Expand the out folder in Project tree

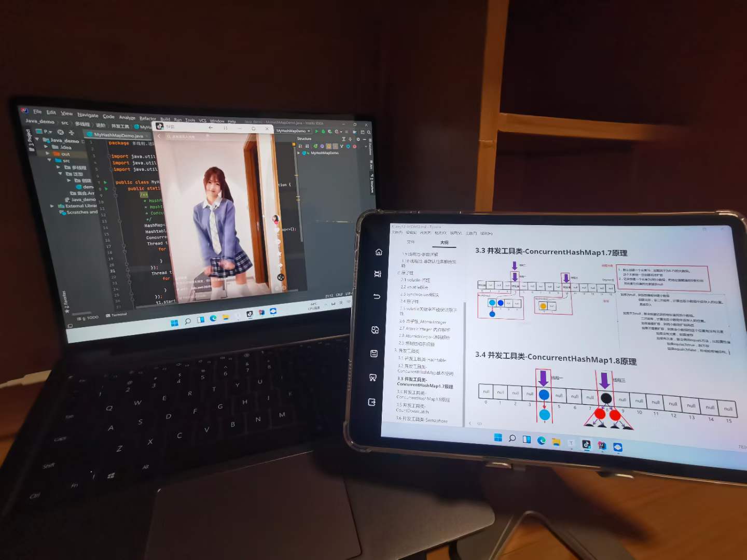pyautogui.click(x=47, y=153)
